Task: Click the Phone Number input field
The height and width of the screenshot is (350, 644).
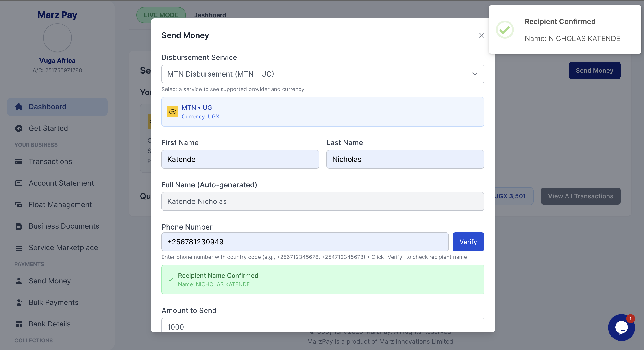Action: [305, 242]
